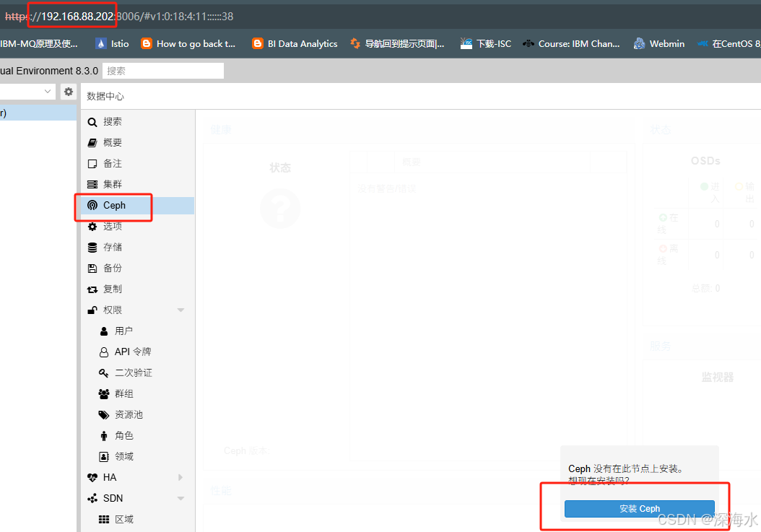Collapse the SDN section arrow

pos(181,499)
